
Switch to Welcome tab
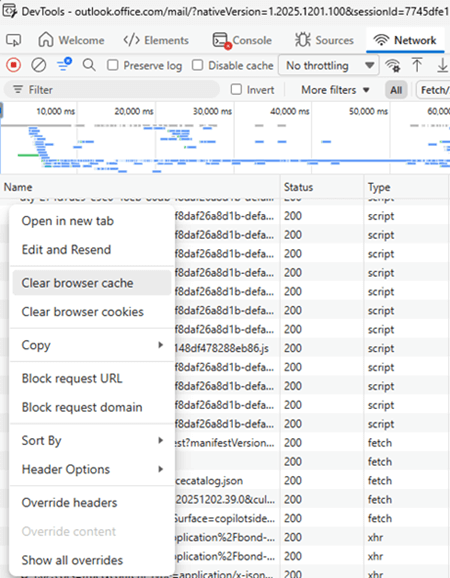click(x=71, y=40)
